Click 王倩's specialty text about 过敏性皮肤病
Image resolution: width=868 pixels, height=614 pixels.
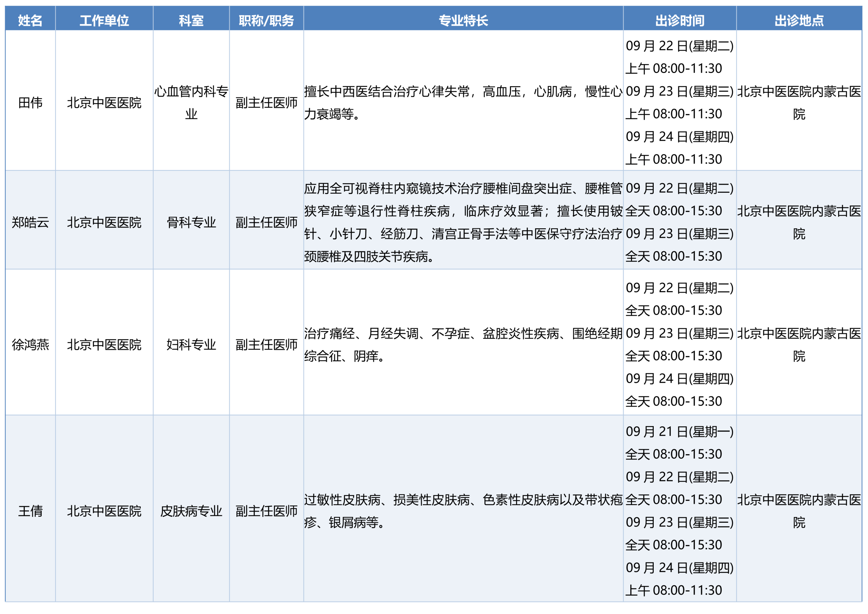coord(463,511)
